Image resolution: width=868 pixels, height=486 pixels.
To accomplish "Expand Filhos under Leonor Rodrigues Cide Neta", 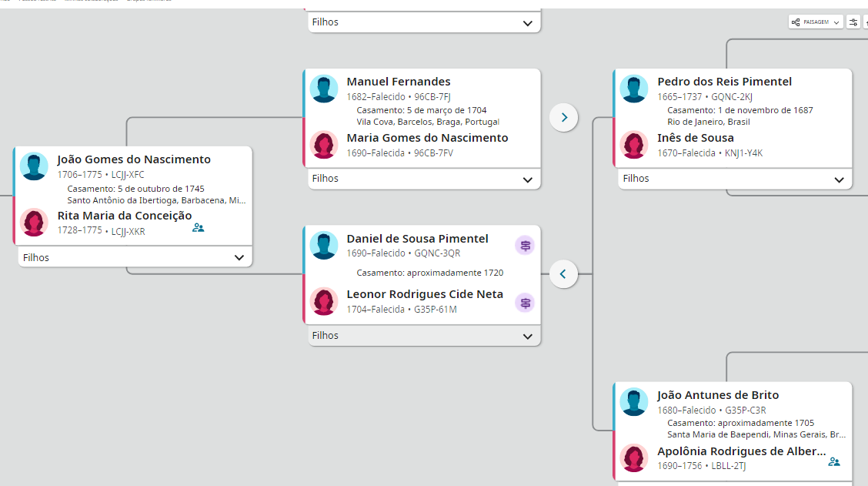I will pos(527,337).
